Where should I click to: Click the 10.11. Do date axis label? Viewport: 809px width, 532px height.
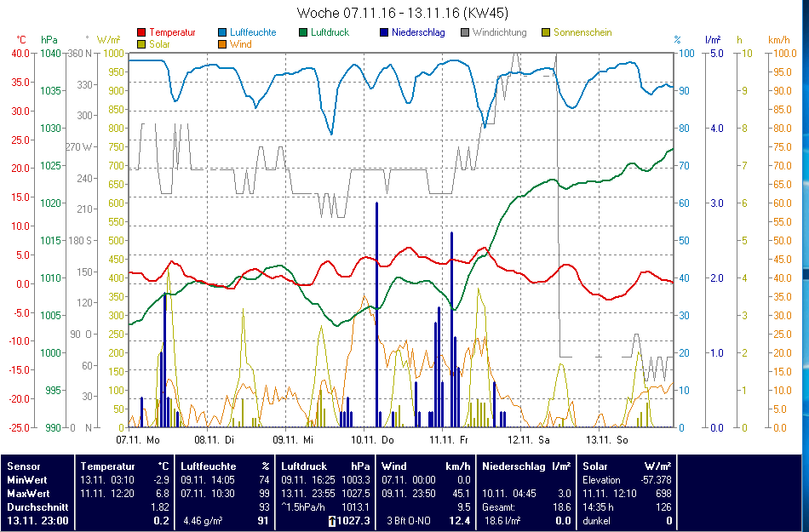[x=374, y=440]
